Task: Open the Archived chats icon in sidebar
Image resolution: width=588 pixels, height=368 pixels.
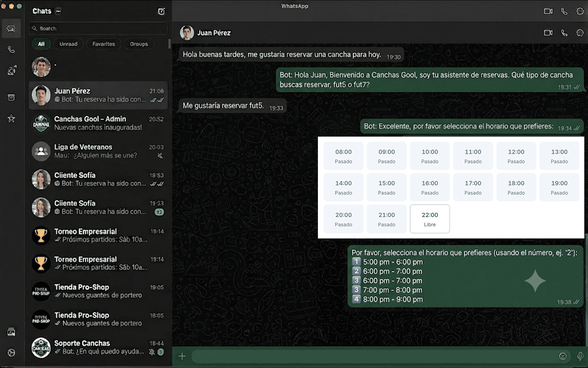Action: point(11,98)
